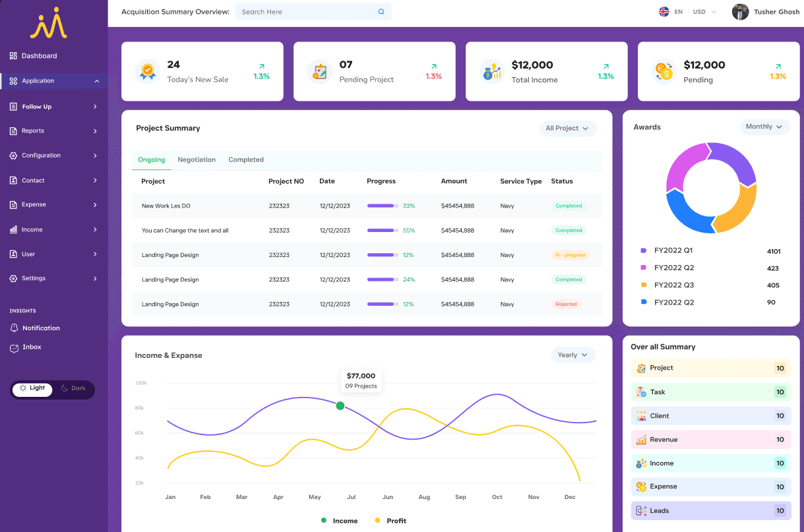Select the Notification bell icon
The image size is (804, 532).
pos(14,328)
